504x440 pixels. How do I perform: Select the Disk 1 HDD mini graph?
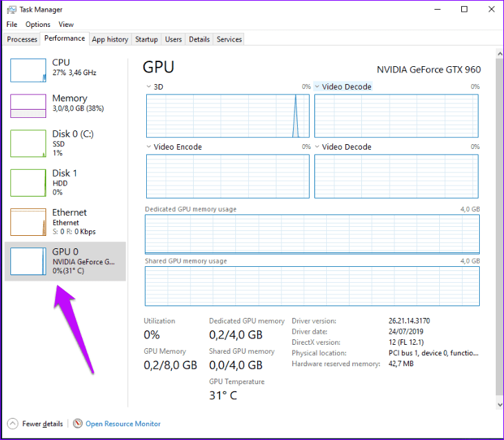[x=28, y=183]
